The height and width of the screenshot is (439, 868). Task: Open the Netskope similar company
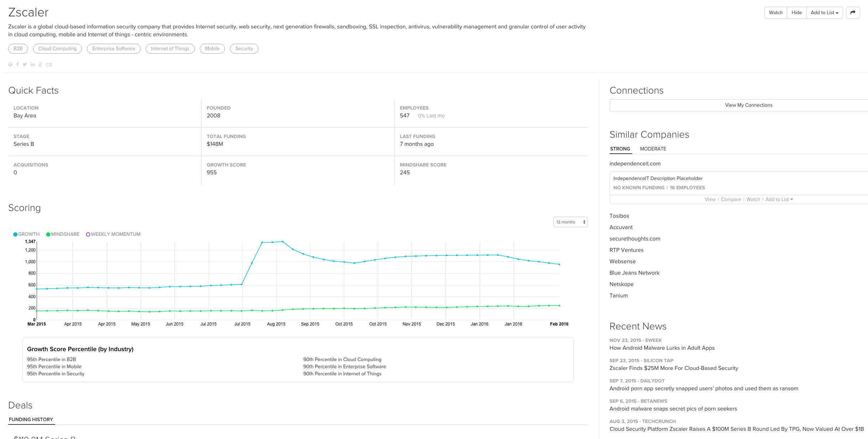(x=621, y=284)
